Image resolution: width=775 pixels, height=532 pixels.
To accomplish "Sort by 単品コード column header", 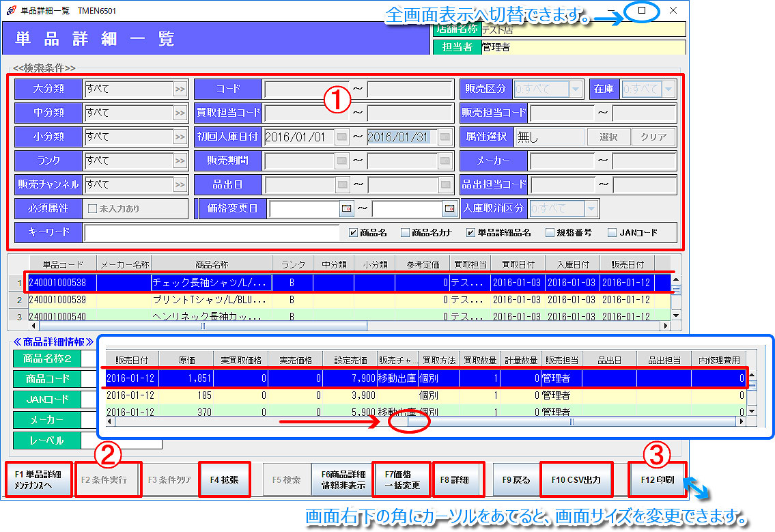I will 63,264.
